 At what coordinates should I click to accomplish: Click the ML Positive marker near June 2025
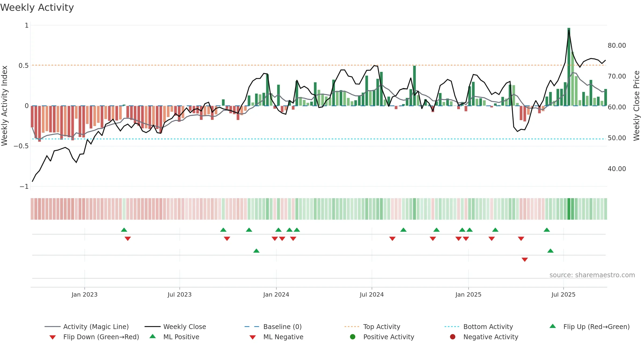[x=550, y=251]
